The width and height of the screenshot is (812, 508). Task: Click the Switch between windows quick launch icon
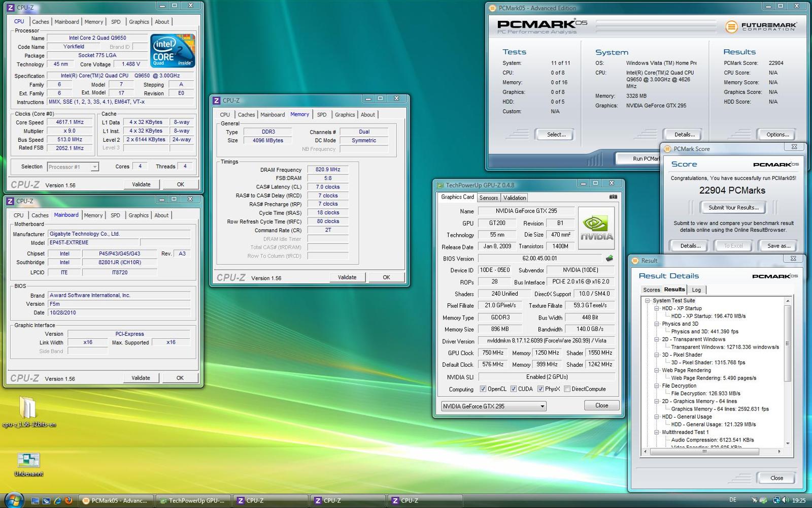(46, 500)
